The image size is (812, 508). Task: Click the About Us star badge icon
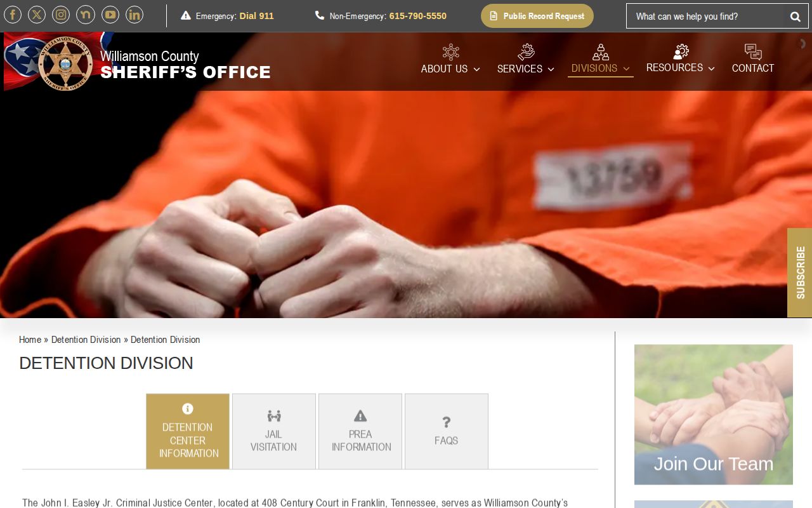pyautogui.click(x=450, y=52)
